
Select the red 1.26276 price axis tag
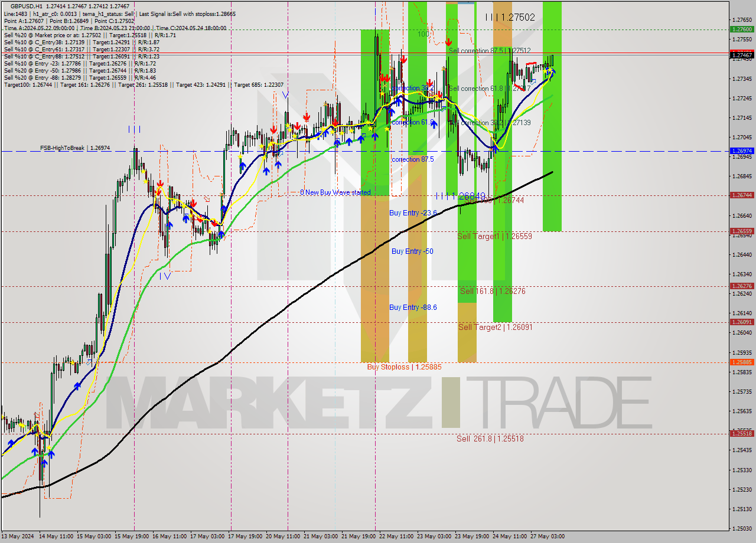(x=742, y=286)
